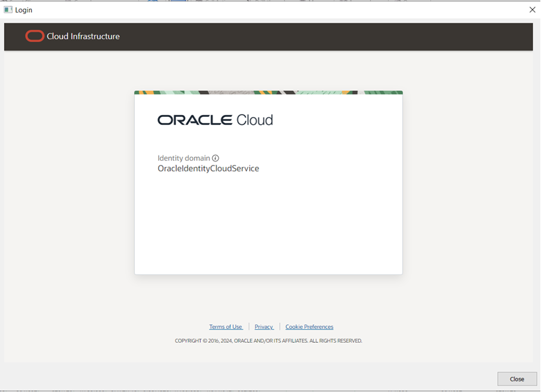Click the ORACLE Cloud wordmark
The height and width of the screenshot is (392, 541).
tap(215, 120)
